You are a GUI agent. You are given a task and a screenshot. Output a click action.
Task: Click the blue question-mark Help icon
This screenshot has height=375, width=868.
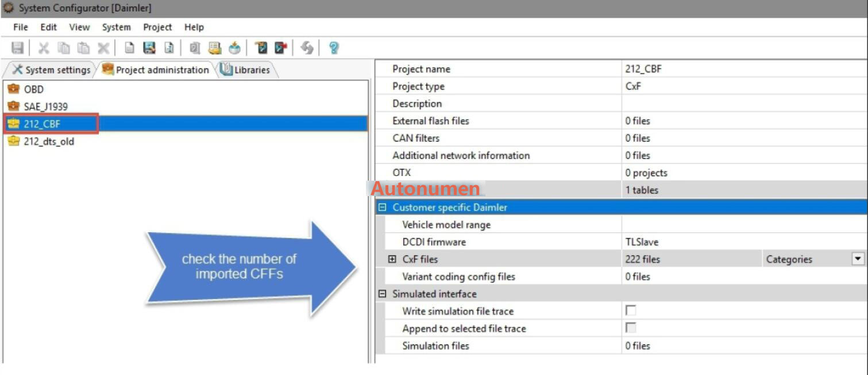[334, 48]
